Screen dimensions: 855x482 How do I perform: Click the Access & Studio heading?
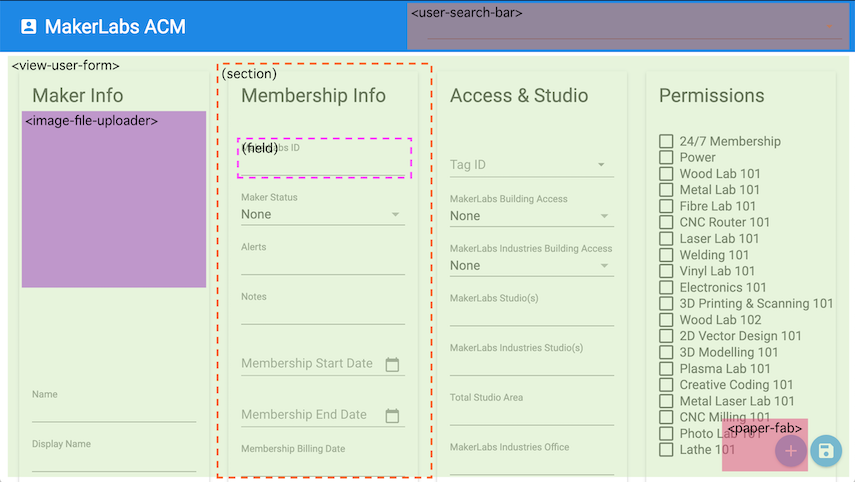click(519, 95)
